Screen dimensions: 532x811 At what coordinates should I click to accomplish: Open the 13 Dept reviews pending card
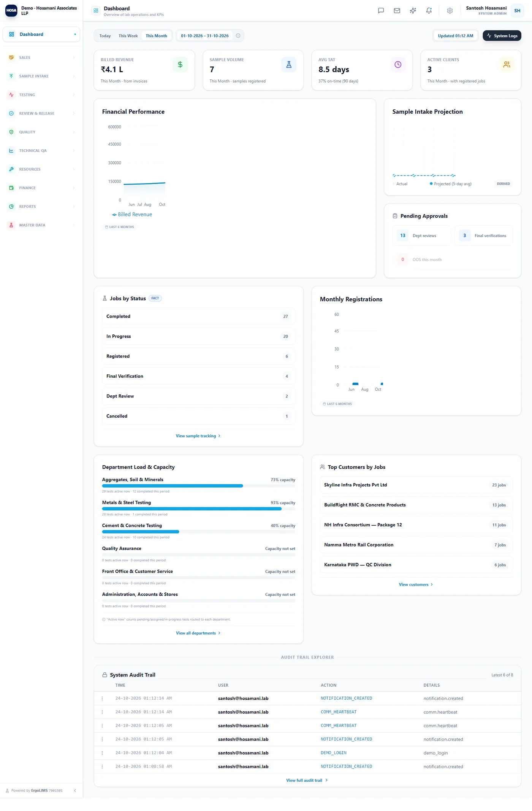pos(421,236)
